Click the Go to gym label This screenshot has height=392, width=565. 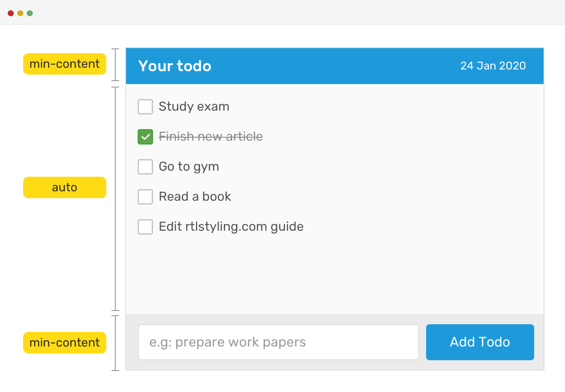coord(189,166)
